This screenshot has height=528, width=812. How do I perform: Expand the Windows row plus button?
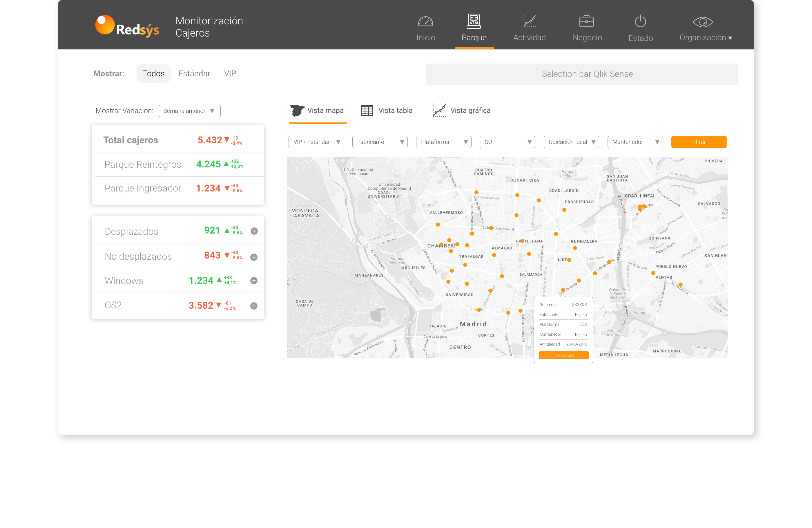click(254, 281)
